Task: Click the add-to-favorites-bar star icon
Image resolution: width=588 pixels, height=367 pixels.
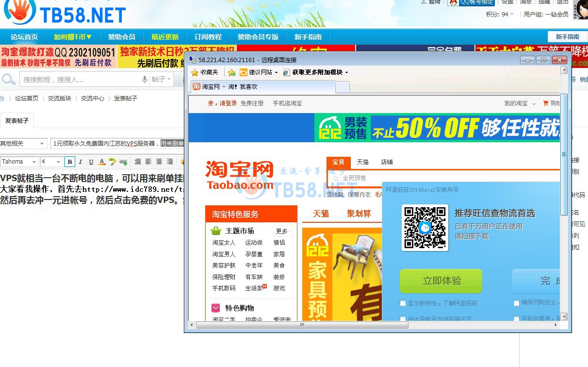Action: click(232, 72)
